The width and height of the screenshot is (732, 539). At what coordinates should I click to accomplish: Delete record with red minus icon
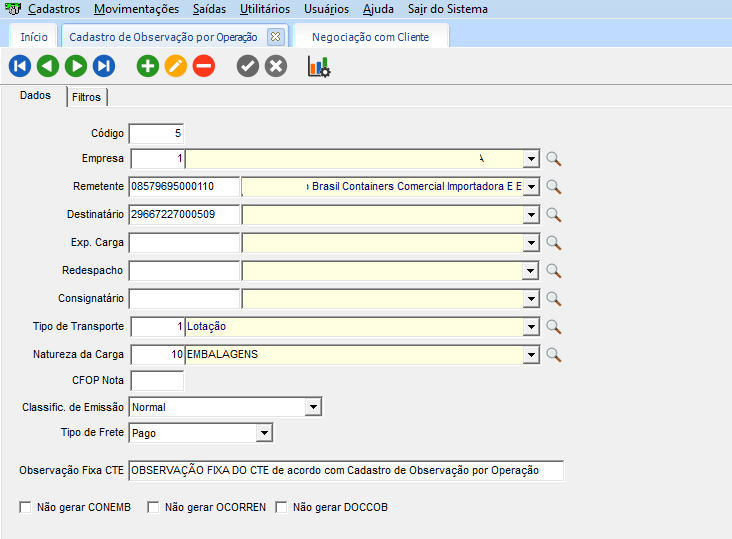pyautogui.click(x=204, y=66)
